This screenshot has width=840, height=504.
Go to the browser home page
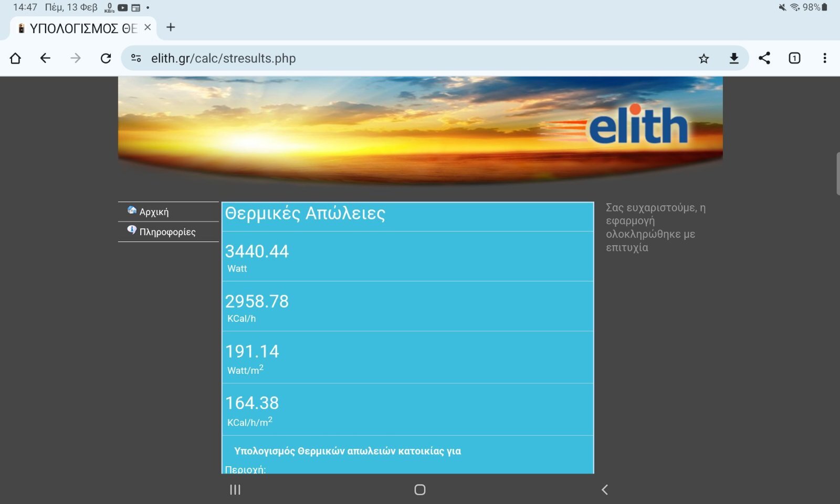click(15, 58)
